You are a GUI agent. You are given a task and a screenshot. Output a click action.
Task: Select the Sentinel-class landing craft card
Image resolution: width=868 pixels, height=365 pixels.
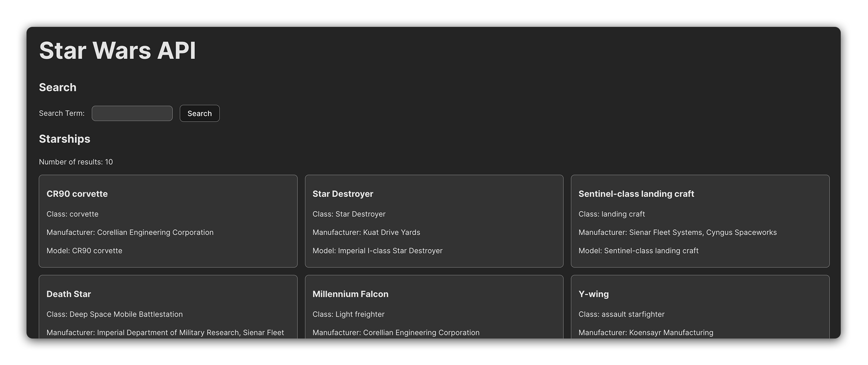click(700, 221)
